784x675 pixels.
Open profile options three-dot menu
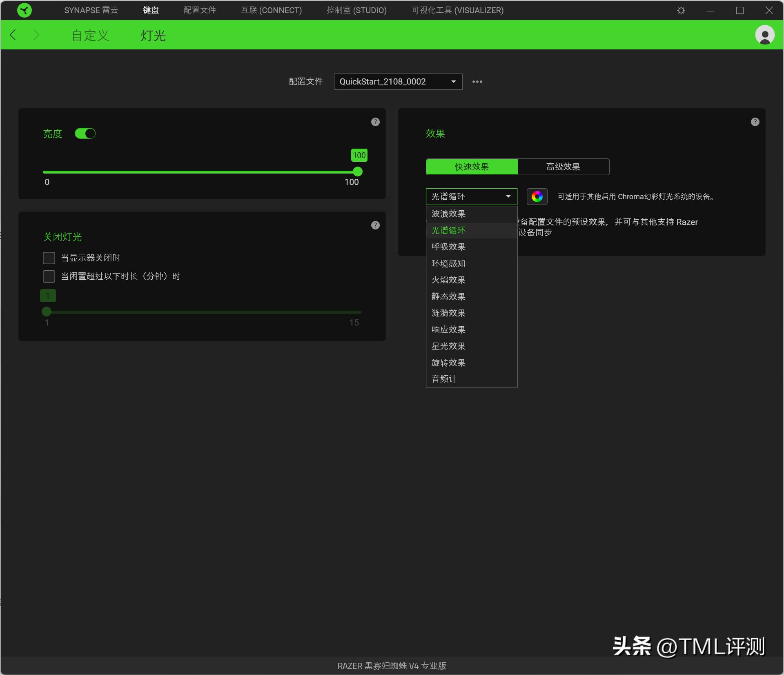(x=477, y=82)
